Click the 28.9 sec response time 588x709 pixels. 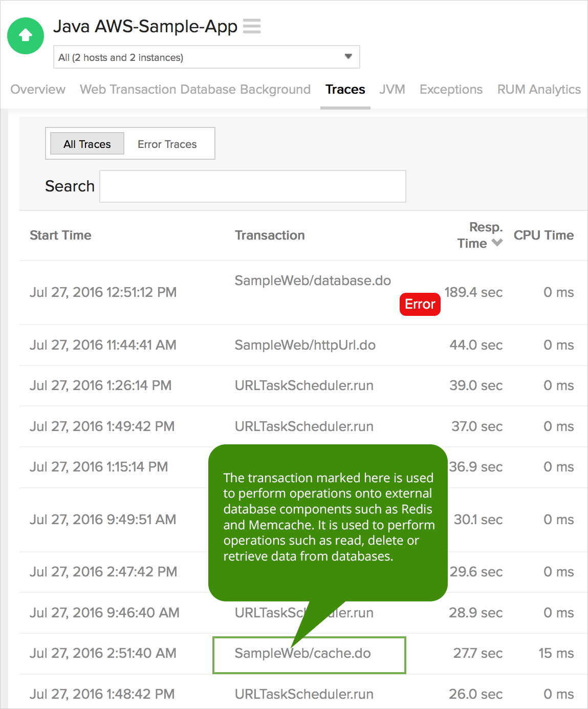476,613
